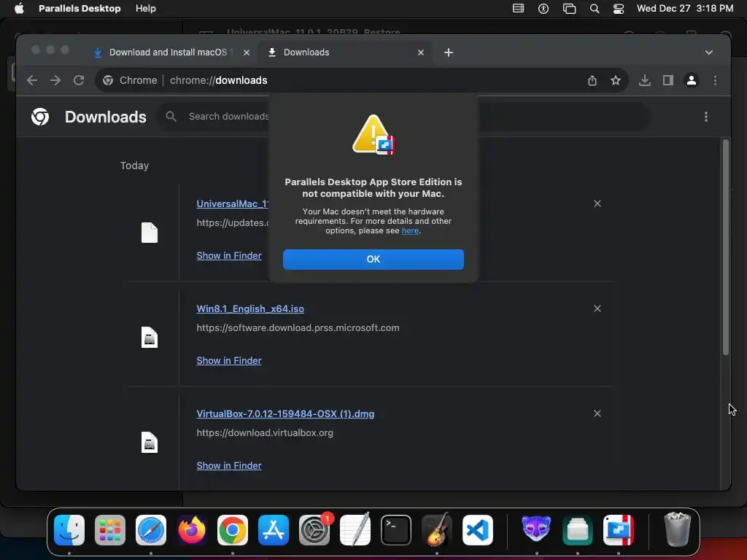
Task: Click the chrome://downloads address bar
Action: tap(362, 80)
